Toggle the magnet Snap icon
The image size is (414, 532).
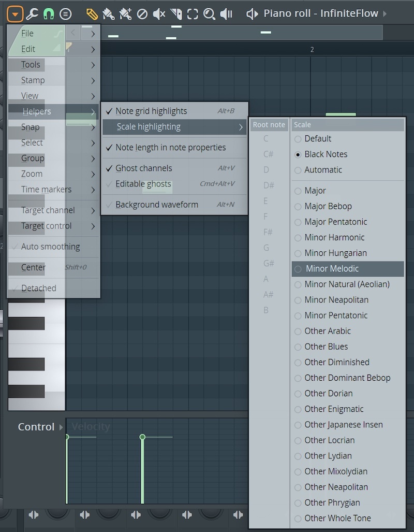(x=49, y=14)
